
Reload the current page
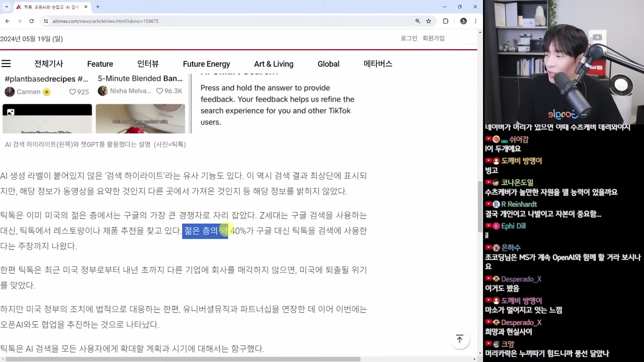click(32, 21)
